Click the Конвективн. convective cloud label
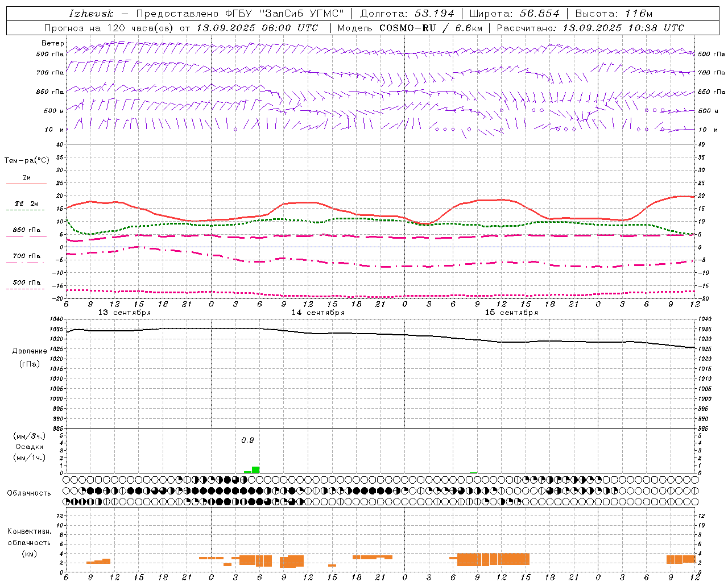Image resolution: width=728 pixels, height=582 pixels. 29,531
